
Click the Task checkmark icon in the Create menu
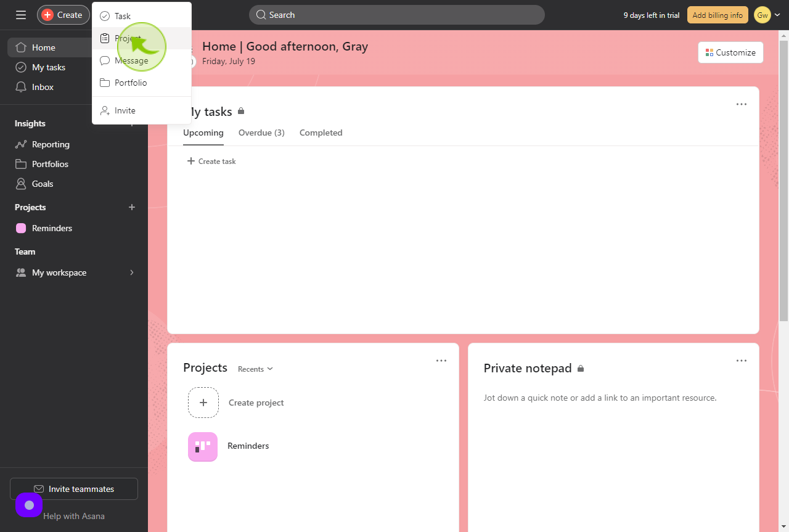pyautogui.click(x=105, y=16)
